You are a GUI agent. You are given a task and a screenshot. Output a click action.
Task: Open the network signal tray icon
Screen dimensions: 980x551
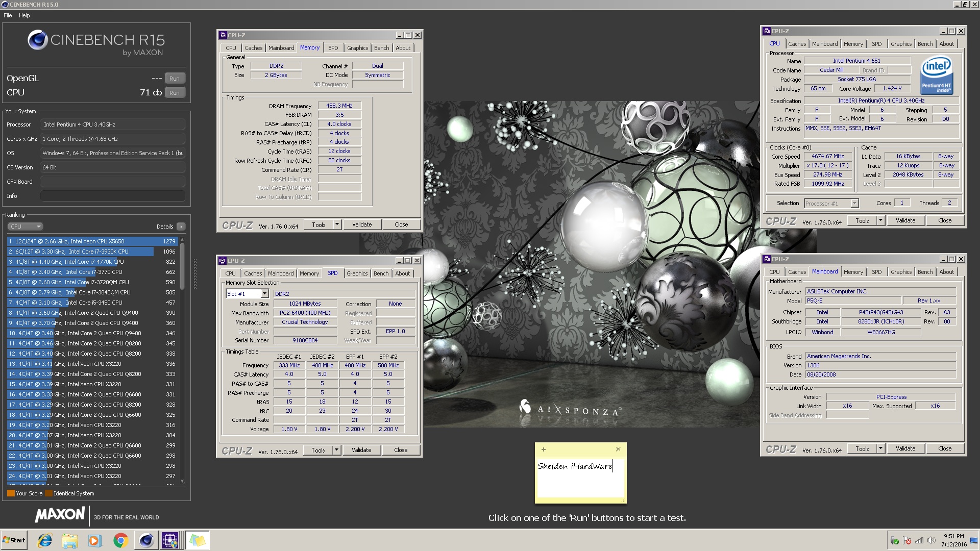919,541
